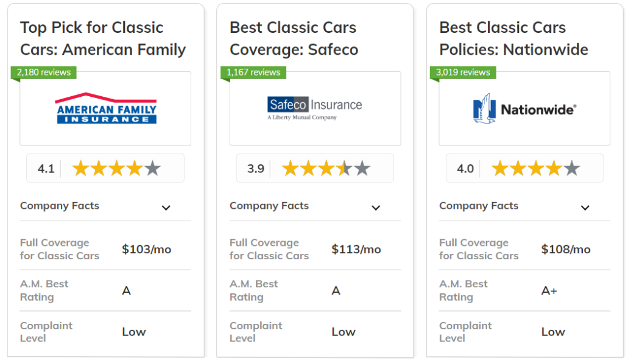Image resolution: width=631 pixels, height=364 pixels.
Task: Select the $103/mo full coverage price
Action: click(146, 250)
